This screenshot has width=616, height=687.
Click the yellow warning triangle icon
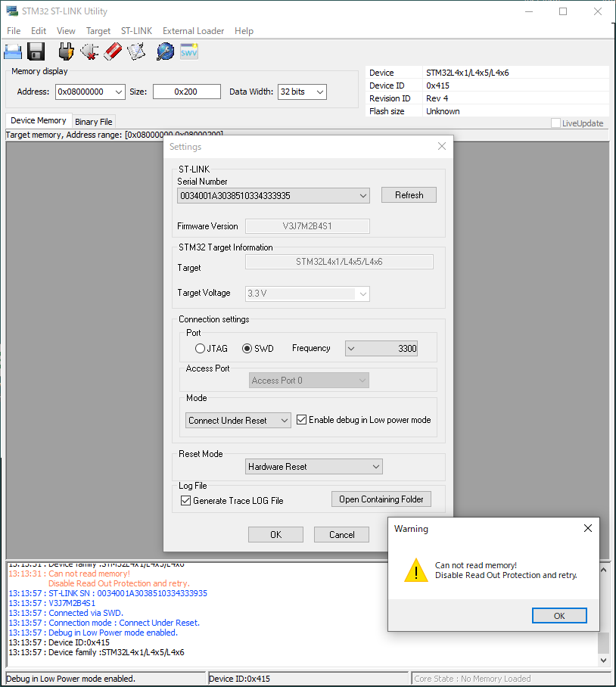coord(415,570)
